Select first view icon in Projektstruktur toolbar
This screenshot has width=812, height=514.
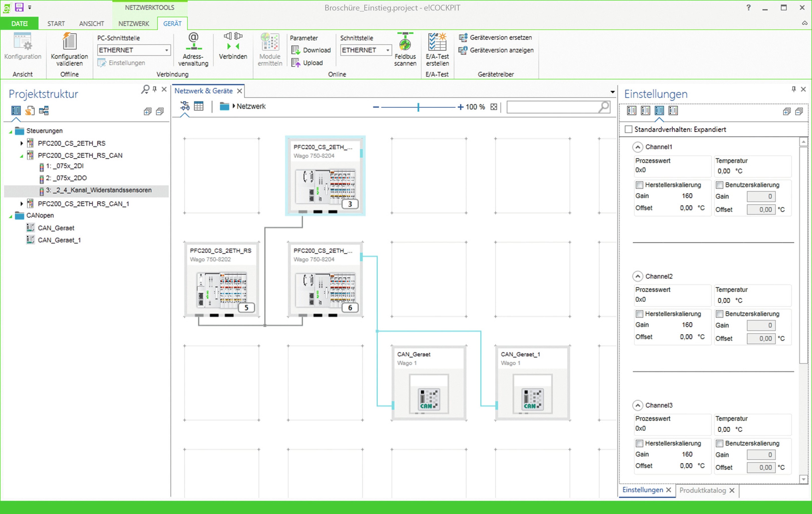point(16,111)
